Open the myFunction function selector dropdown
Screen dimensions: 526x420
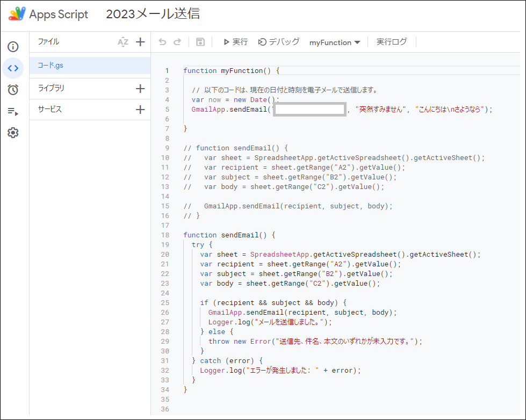pos(334,41)
